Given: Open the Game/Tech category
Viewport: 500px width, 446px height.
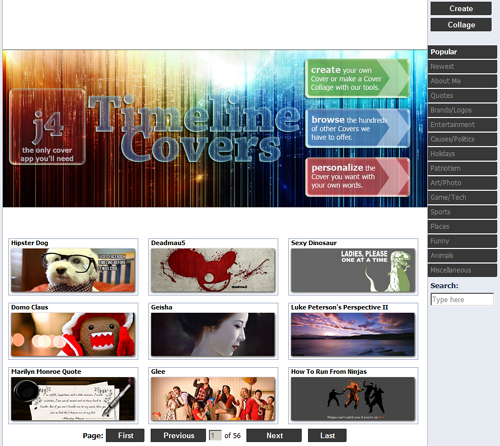Looking at the screenshot, I should [x=462, y=197].
